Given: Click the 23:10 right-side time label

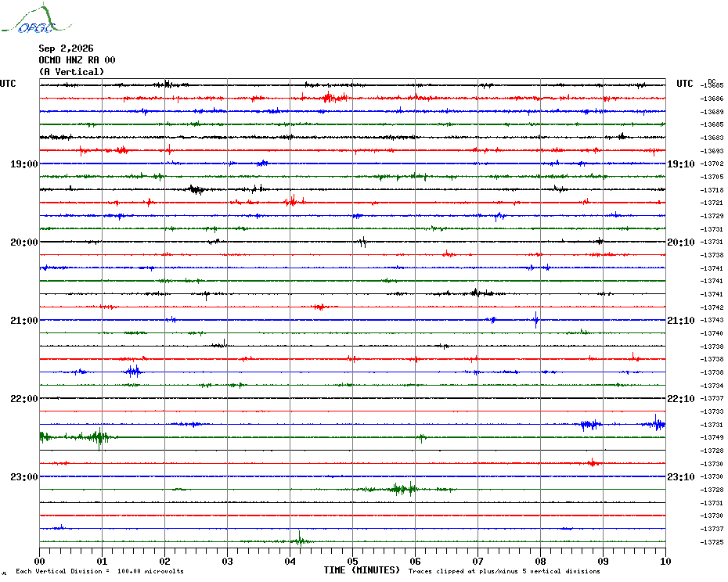Looking at the screenshot, I should pyautogui.click(x=681, y=477).
